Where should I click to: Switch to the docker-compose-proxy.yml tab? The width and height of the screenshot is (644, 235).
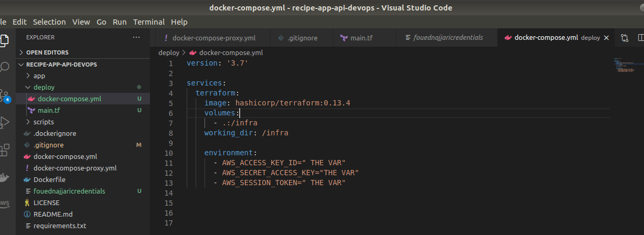click(213, 38)
